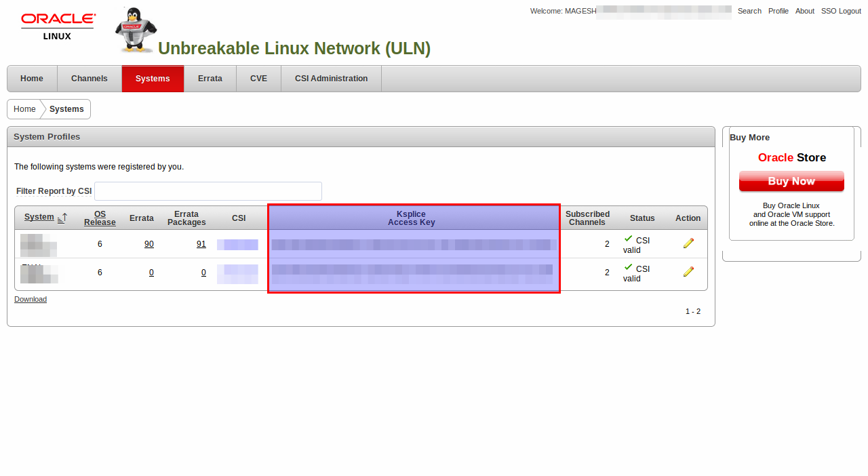
Task: Open the Channels tab
Action: click(90, 79)
